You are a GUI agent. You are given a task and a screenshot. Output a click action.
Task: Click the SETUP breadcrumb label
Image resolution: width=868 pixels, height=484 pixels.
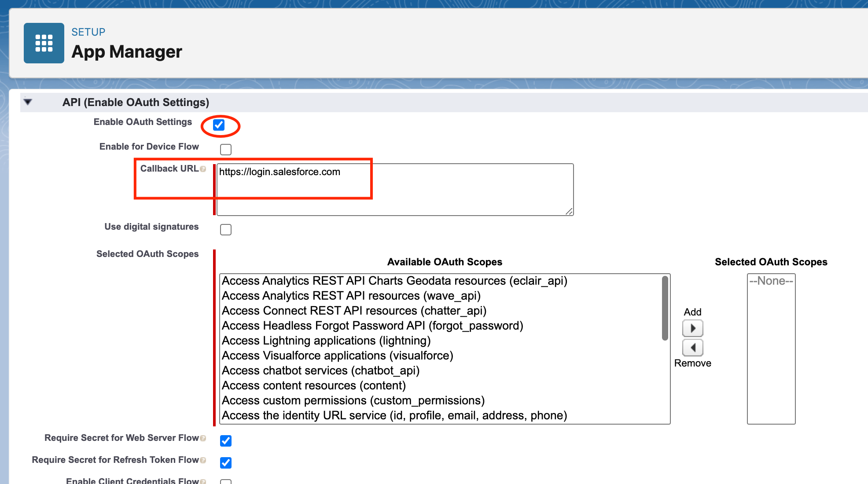pos(88,32)
